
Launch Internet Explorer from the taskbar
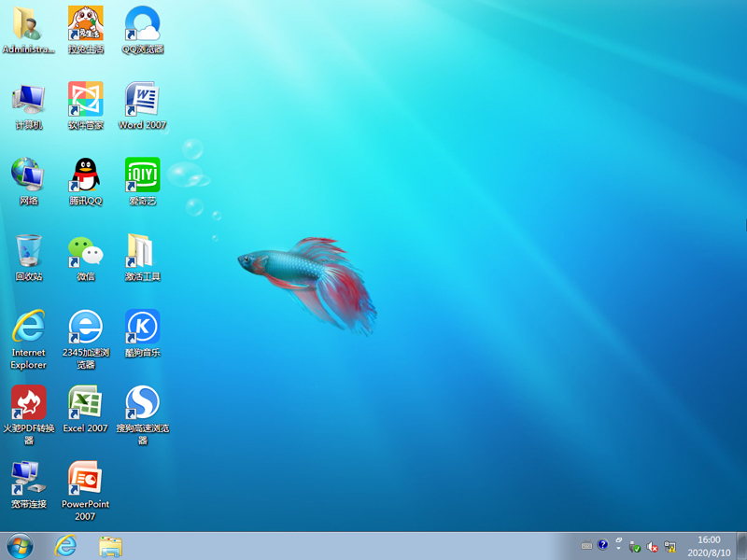(65, 546)
